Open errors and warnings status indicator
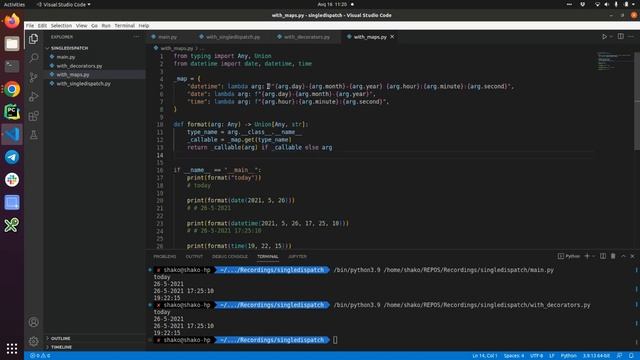This screenshot has height=360, width=640. pyautogui.click(x=40, y=356)
